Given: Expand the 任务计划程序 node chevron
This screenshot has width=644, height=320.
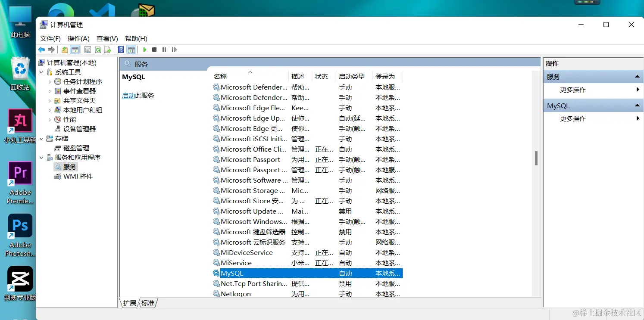Looking at the screenshot, I should pyautogui.click(x=50, y=82).
